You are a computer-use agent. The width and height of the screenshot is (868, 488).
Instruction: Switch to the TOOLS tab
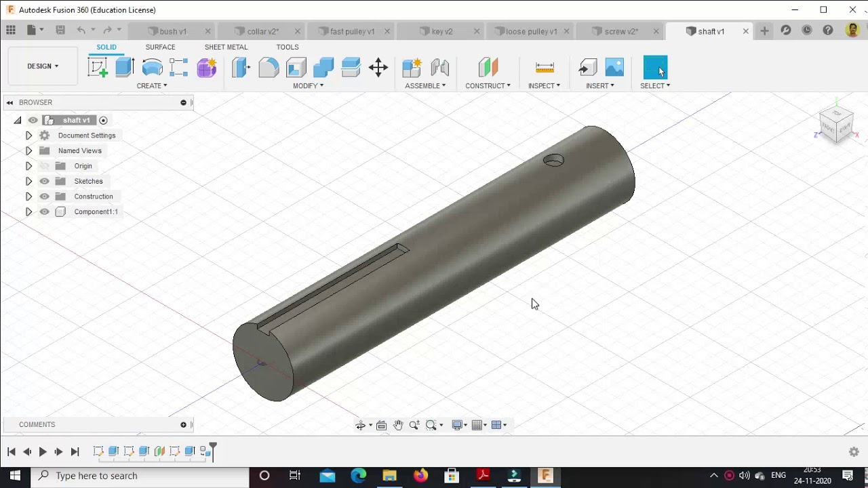coord(288,47)
